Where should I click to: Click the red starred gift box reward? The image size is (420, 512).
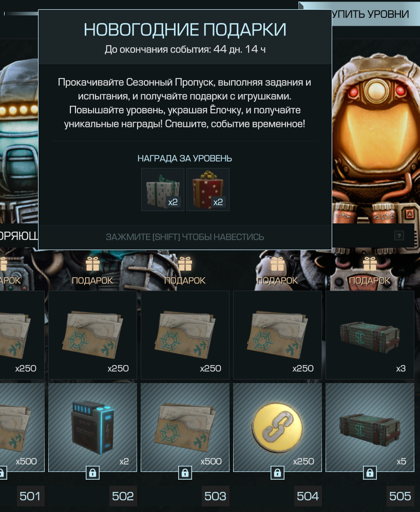point(208,189)
